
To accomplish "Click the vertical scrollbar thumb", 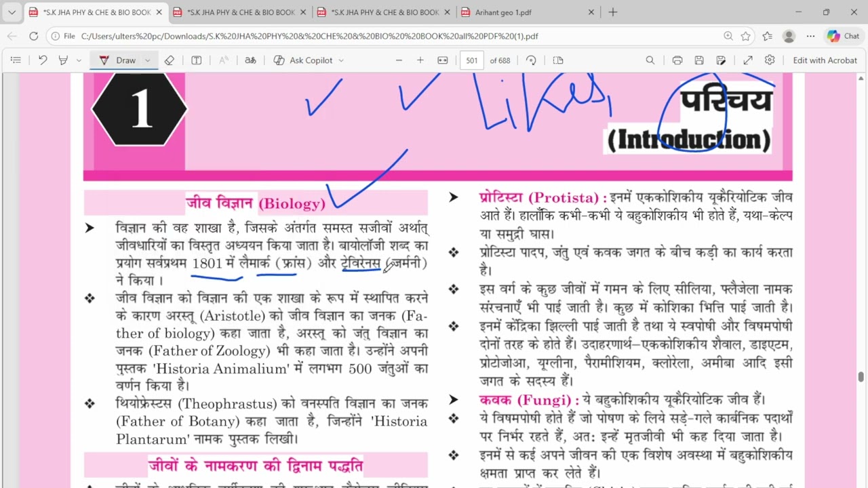I will click(861, 377).
